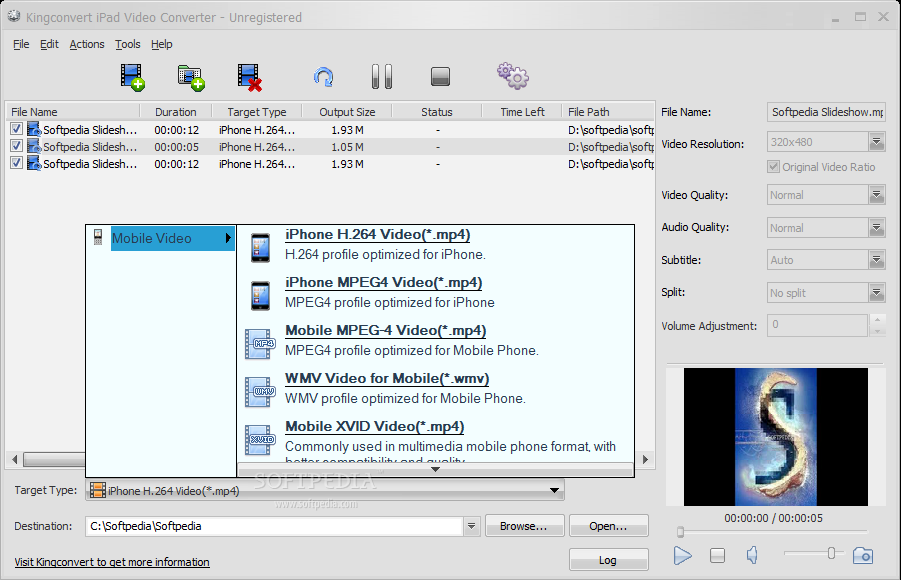This screenshot has height=580, width=901.
Task: Choose iPhone MPEG4 Video(*.mp4) format
Action: (384, 282)
